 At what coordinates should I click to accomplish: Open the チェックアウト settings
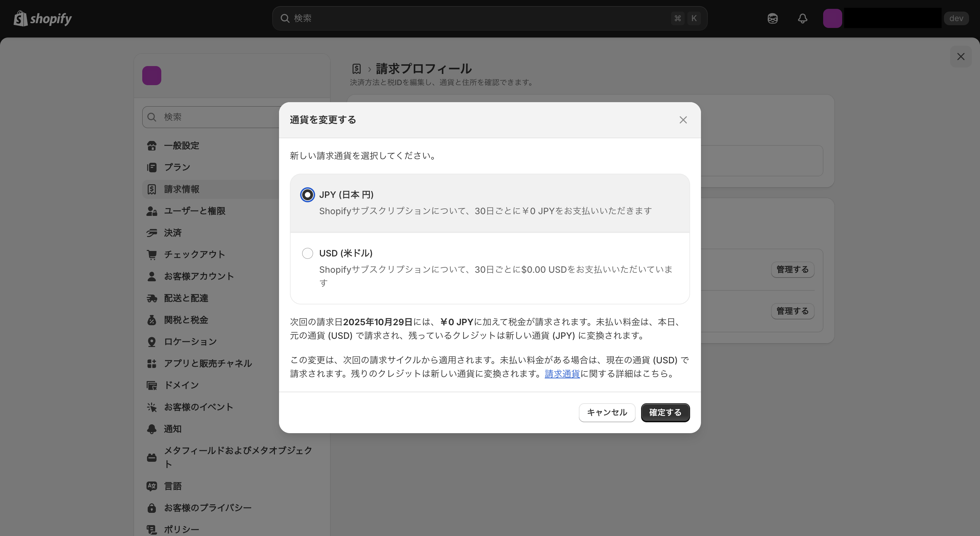coord(194,254)
